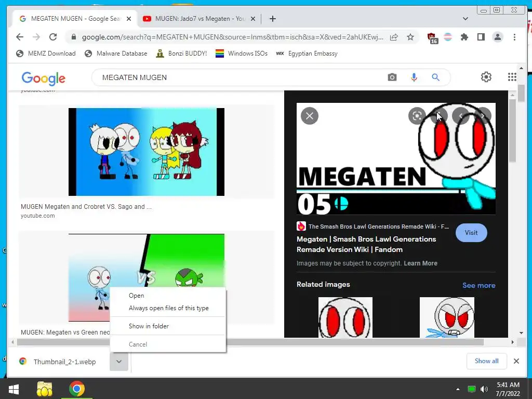Image resolution: width=532 pixels, height=399 pixels.
Task: Open the Windows ISOs bookmark
Action: tap(242, 54)
